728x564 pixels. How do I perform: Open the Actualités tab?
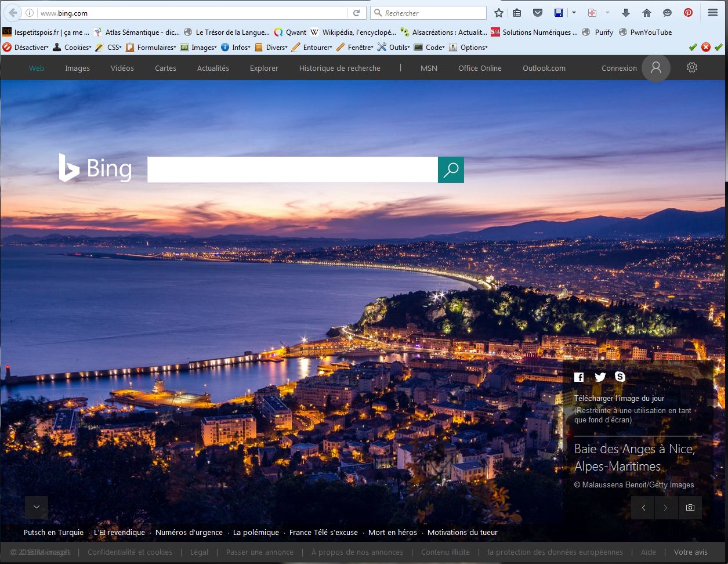(x=213, y=68)
